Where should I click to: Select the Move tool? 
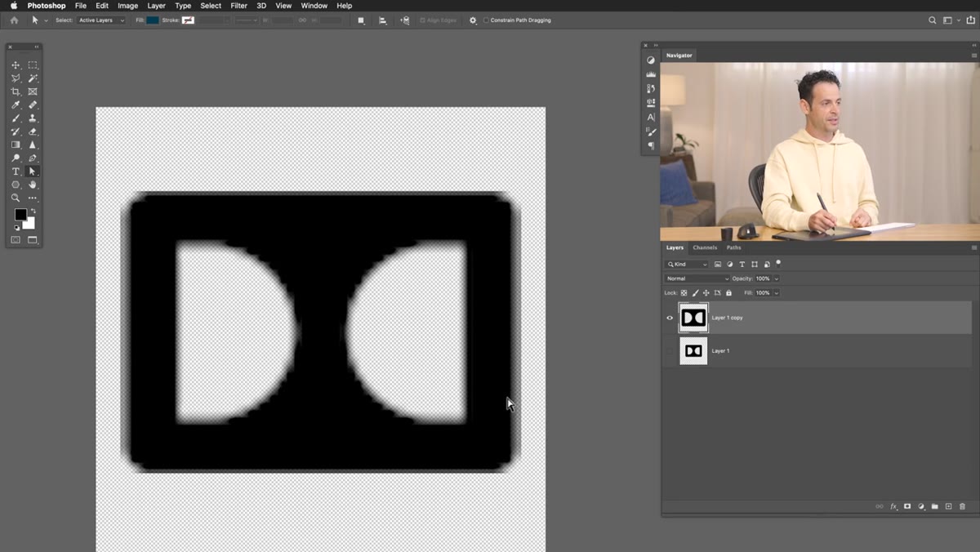(x=16, y=65)
